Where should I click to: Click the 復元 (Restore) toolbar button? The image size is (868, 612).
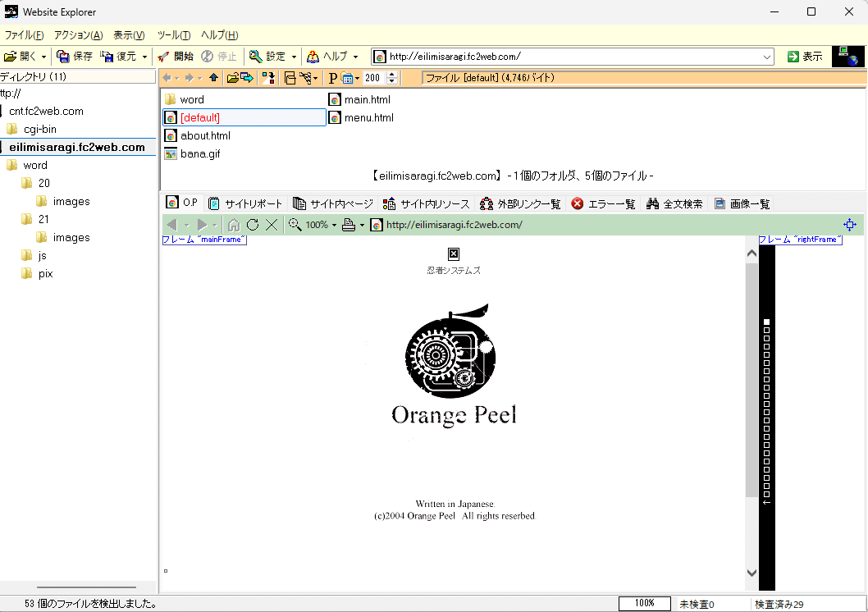[118, 57]
